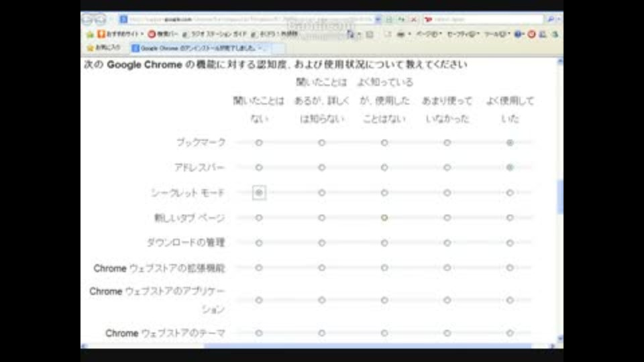The height and width of the screenshot is (362, 644).
Task: Select ウェブストアのテーマ あまり使っていなかった radio
Action: tap(447, 333)
